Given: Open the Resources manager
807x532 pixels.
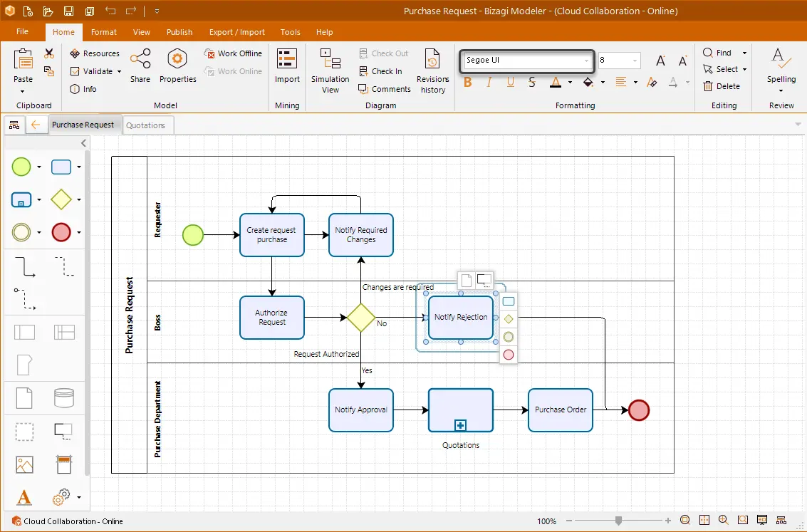Looking at the screenshot, I should [x=95, y=53].
